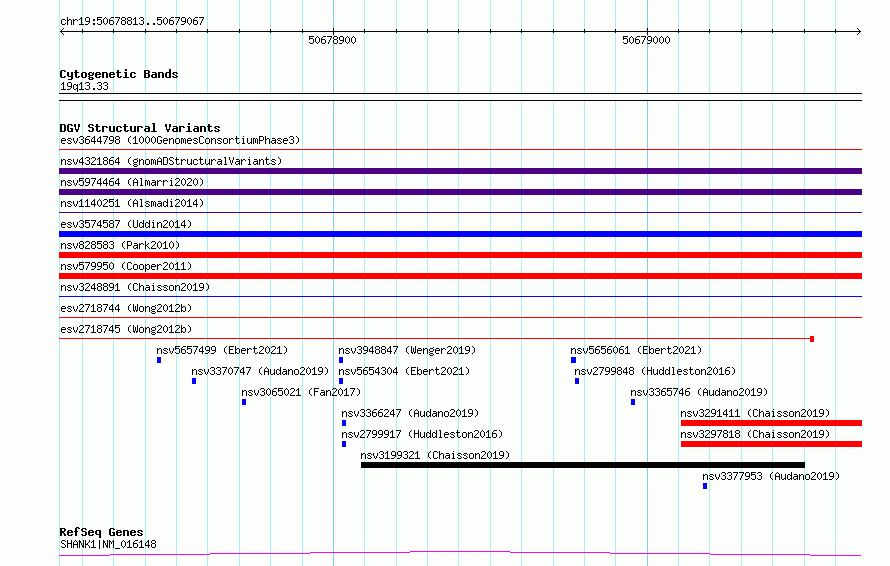Click the nsv5657499 (Ebert2021) variant label
The height and width of the screenshot is (566, 890).
pos(222,350)
